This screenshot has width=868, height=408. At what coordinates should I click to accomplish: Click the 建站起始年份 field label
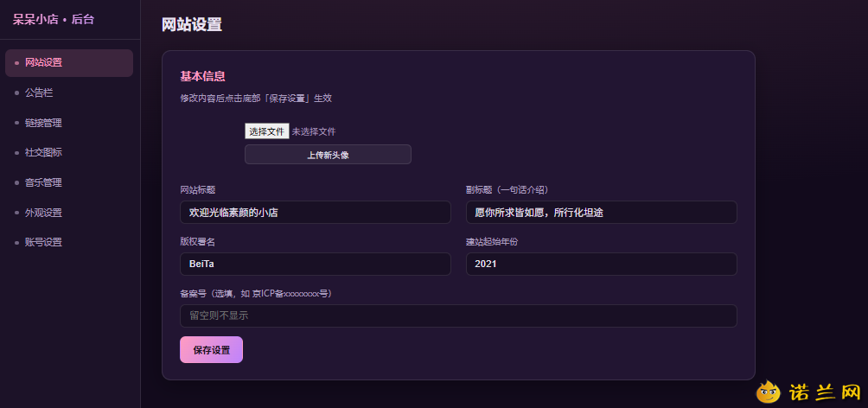point(492,242)
